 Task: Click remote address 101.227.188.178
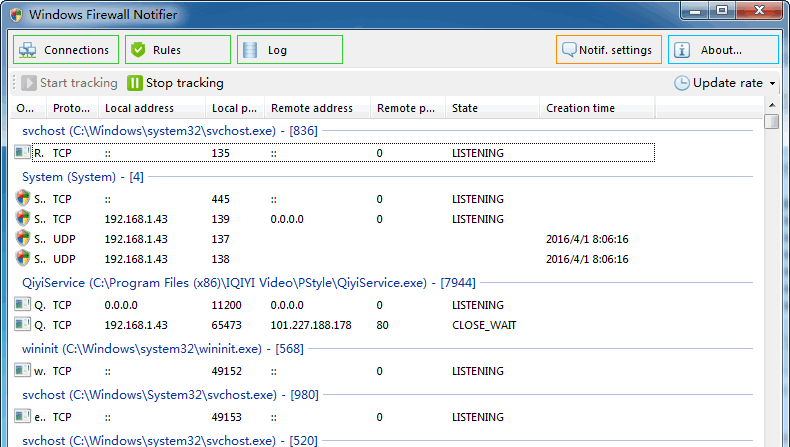tap(311, 325)
